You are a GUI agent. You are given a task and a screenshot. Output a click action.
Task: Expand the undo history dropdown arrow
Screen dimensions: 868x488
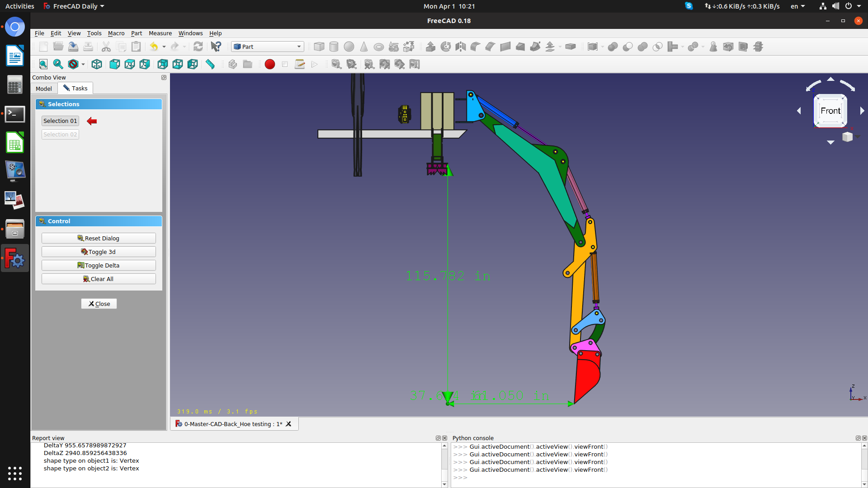(x=164, y=47)
